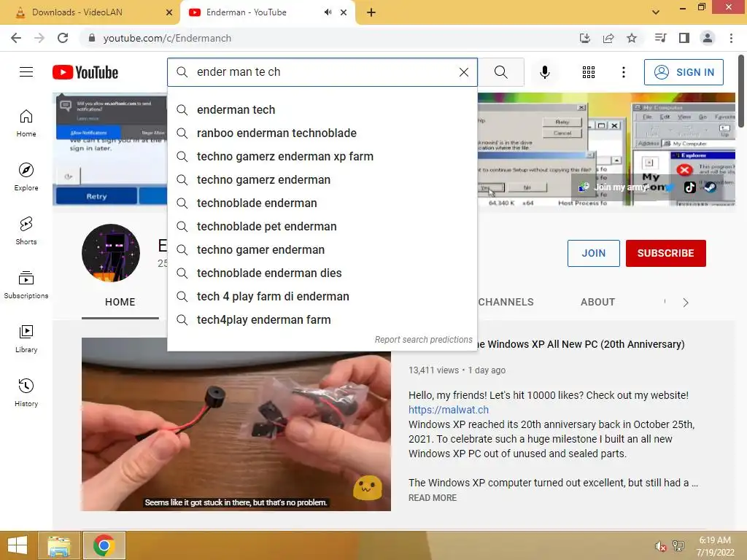This screenshot has height=560, width=747.
Task: Select suggestion 'ranboo enderman technoblade'
Action: pos(322,133)
